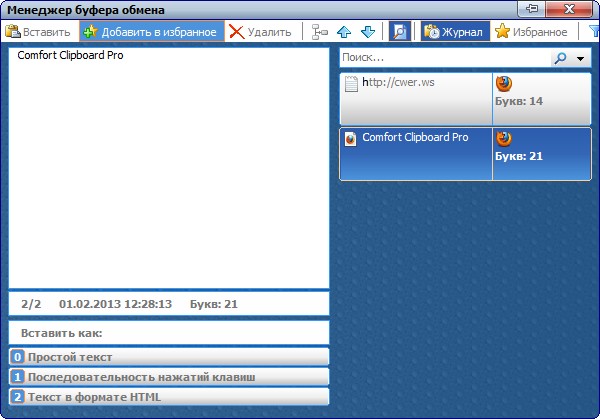Click the Удалить button with red X
Image resolution: width=600 pixels, height=419 pixels.
point(261,32)
